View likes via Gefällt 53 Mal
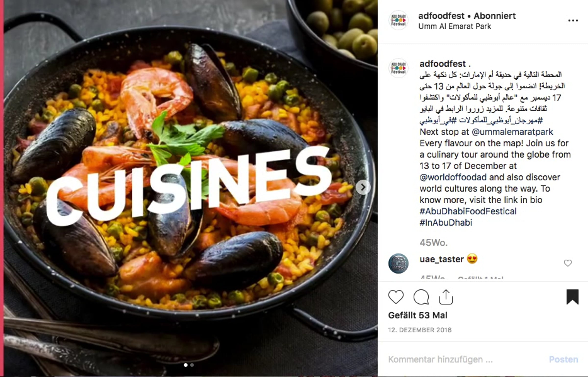Viewport: 588px width, 377px height. point(418,315)
